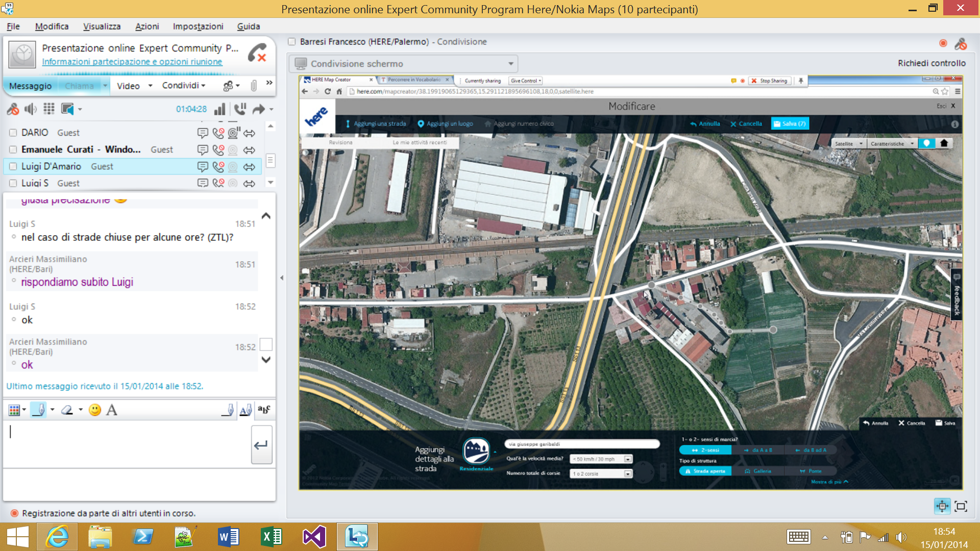The image size is (980, 551).
Task: Click Luigi D'Amario's webcam icon
Action: 233,167
